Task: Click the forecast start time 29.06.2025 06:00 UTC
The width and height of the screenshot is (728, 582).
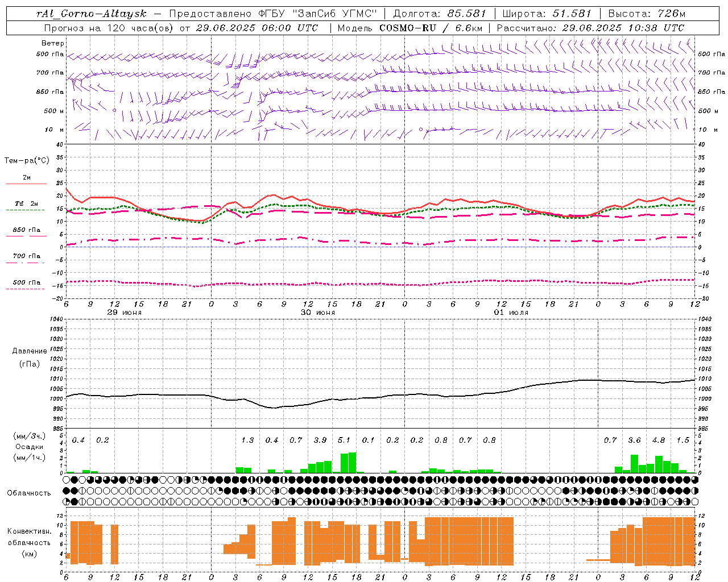Action: (257, 28)
